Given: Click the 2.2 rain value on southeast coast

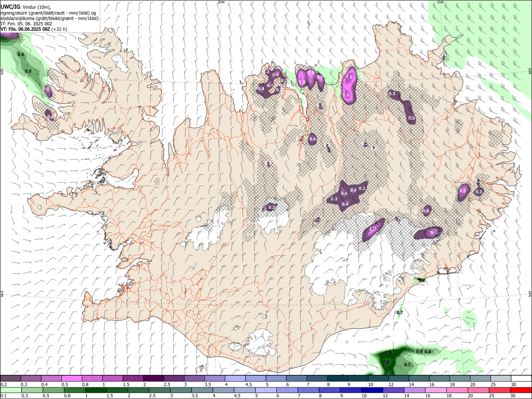Looking at the screenshot, I should tap(421, 281).
